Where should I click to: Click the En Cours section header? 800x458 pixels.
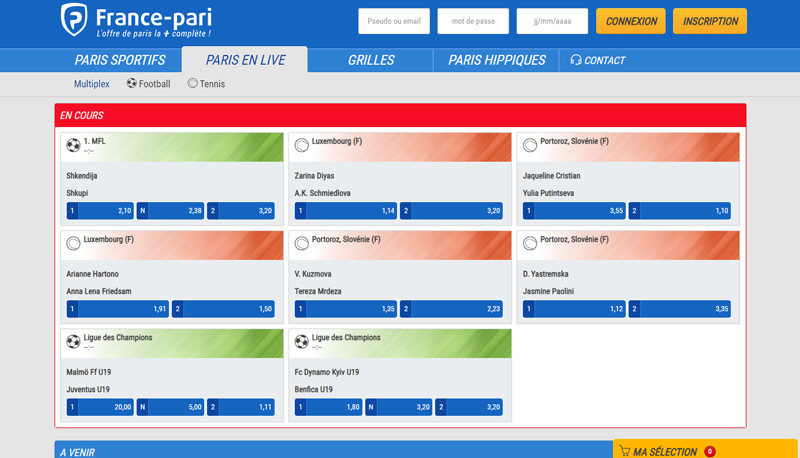pos(401,115)
